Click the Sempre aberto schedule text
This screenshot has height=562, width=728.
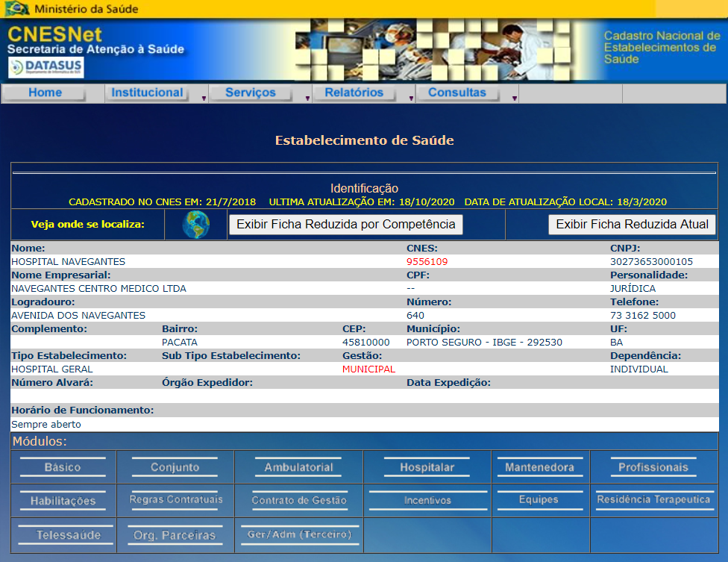pyautogui.click(x=46, y=424)
